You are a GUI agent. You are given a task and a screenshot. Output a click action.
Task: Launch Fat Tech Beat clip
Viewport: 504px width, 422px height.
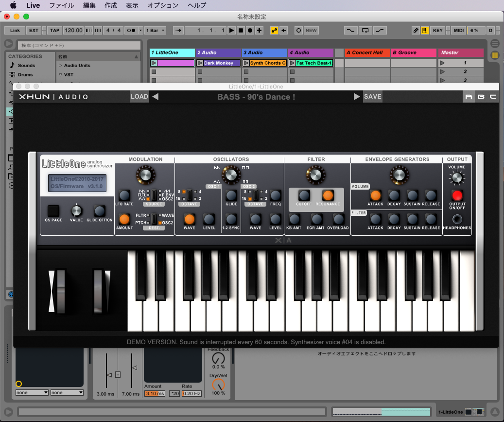(292, 63)
